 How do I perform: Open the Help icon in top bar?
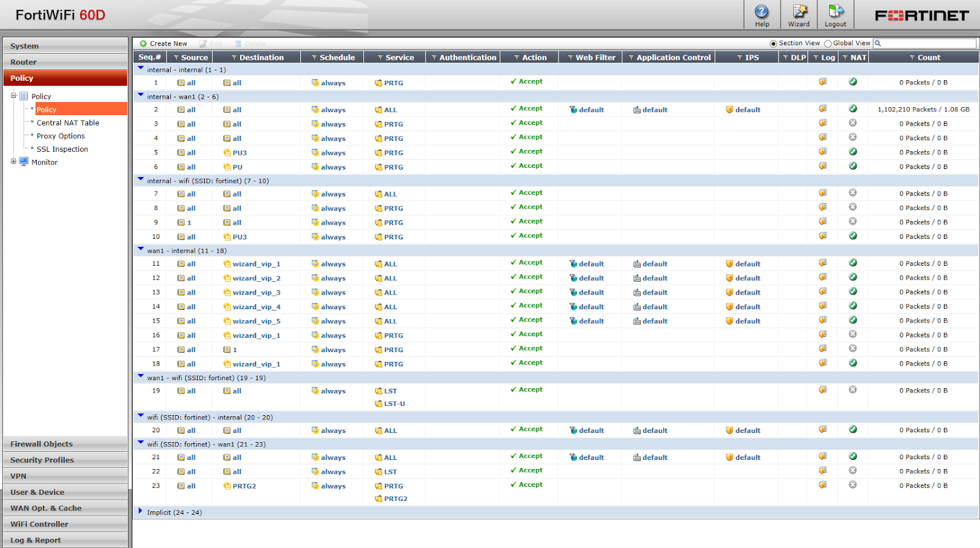pyautogui.click(x=761, y=12)
